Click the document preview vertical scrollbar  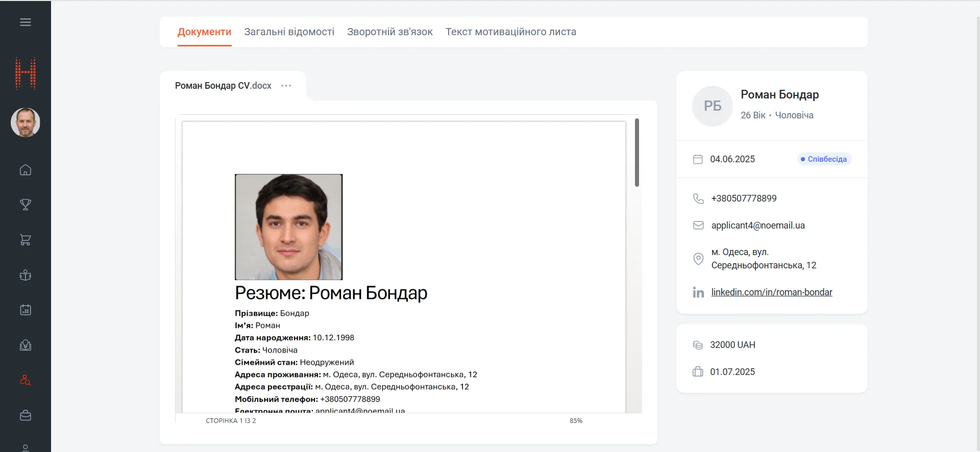click(636, 153)
